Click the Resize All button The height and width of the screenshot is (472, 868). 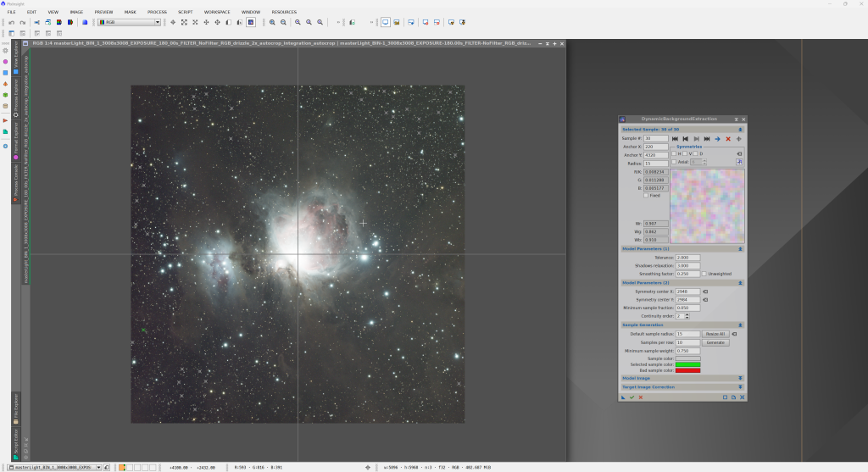point(715,334)
